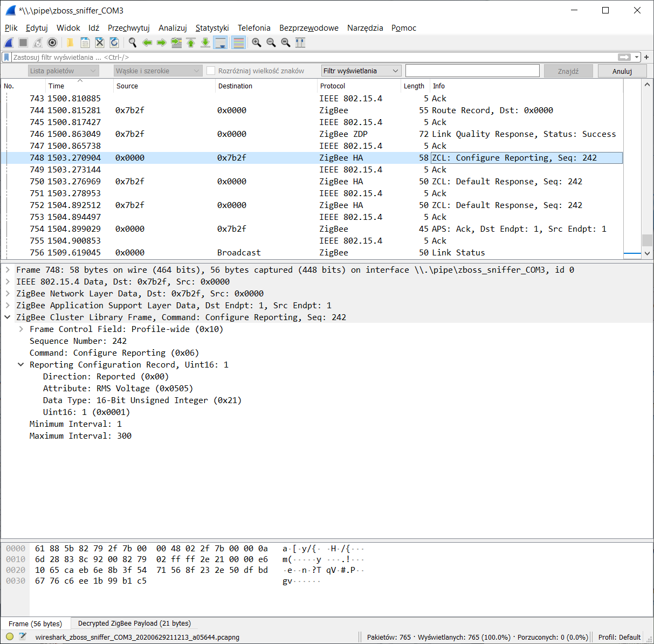Click the zoom out icon

point(271,43)
